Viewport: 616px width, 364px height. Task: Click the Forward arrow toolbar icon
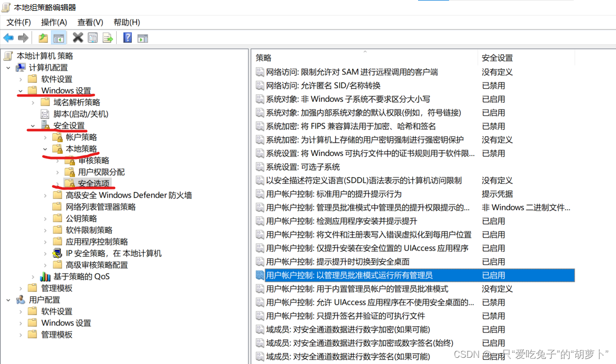[x=23, y=38]
